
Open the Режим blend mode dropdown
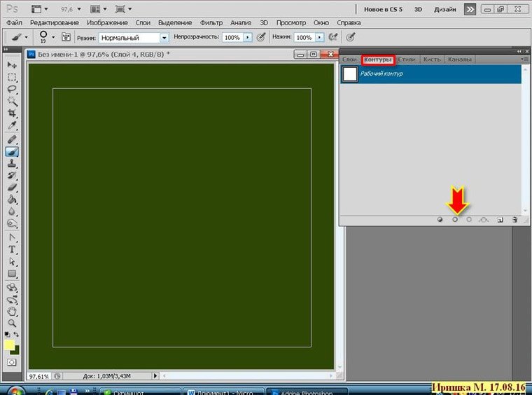click(x=164, y=37)
